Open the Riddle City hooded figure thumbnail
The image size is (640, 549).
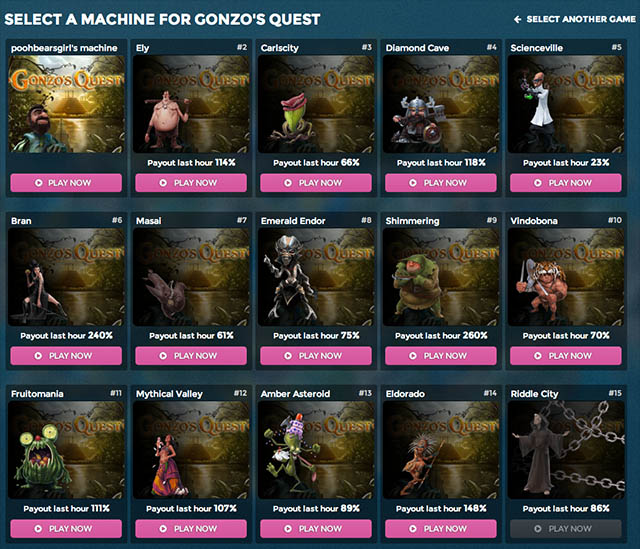pos(566,450)
